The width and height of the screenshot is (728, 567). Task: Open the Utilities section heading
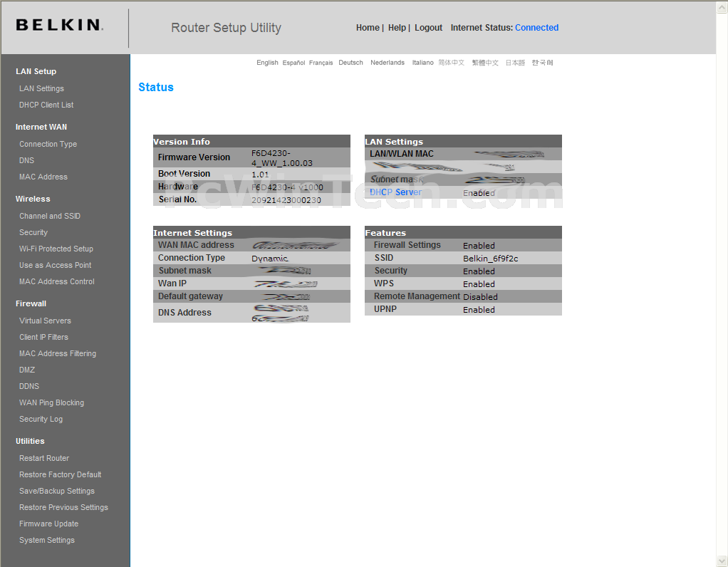(x=30, y=441)
